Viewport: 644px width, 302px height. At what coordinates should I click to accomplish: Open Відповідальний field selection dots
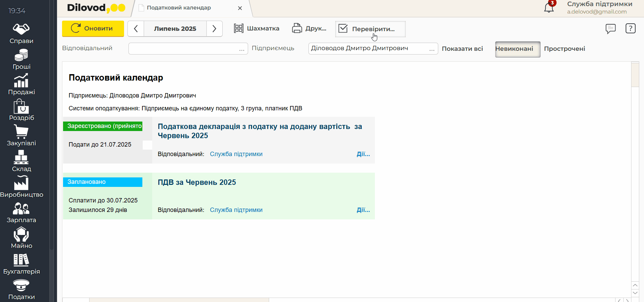(242, 49)
